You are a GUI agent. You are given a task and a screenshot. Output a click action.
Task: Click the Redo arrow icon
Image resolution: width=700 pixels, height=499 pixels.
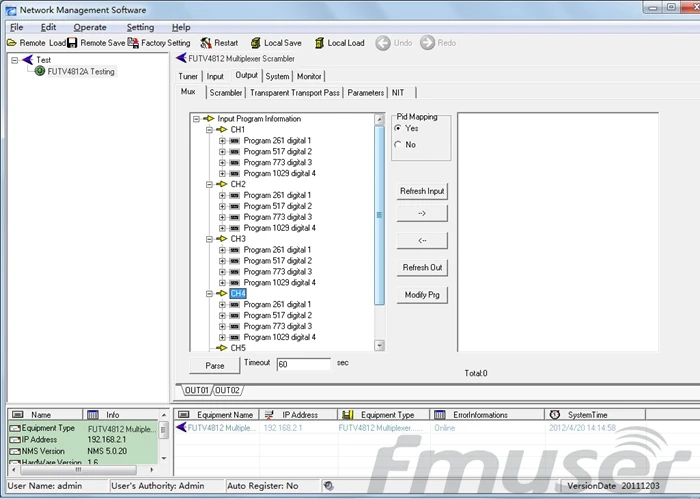[427, 43]
